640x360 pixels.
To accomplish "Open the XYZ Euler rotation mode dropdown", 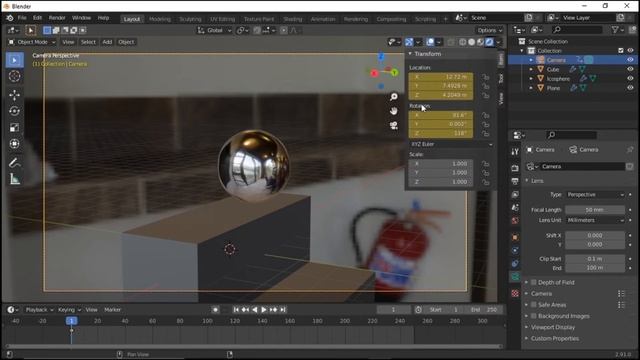I will click(x=451, y=144).
